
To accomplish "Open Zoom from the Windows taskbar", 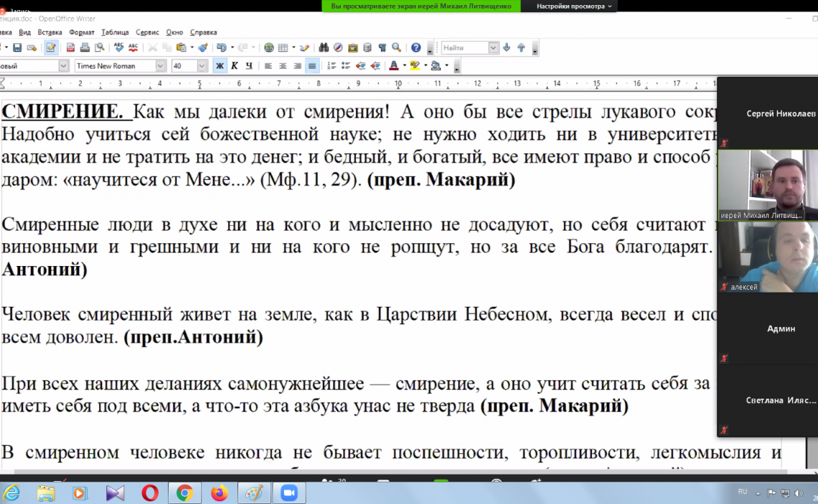I will coord(289,493).
